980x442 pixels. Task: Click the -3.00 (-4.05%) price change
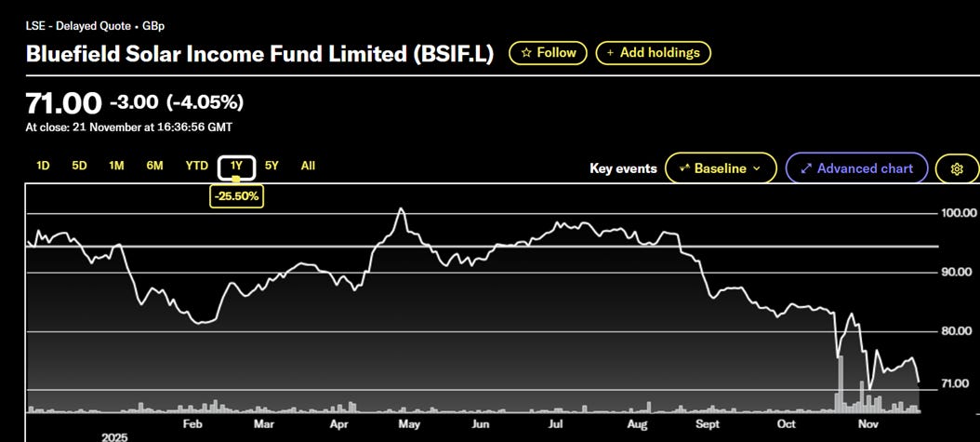coord(177,102)
